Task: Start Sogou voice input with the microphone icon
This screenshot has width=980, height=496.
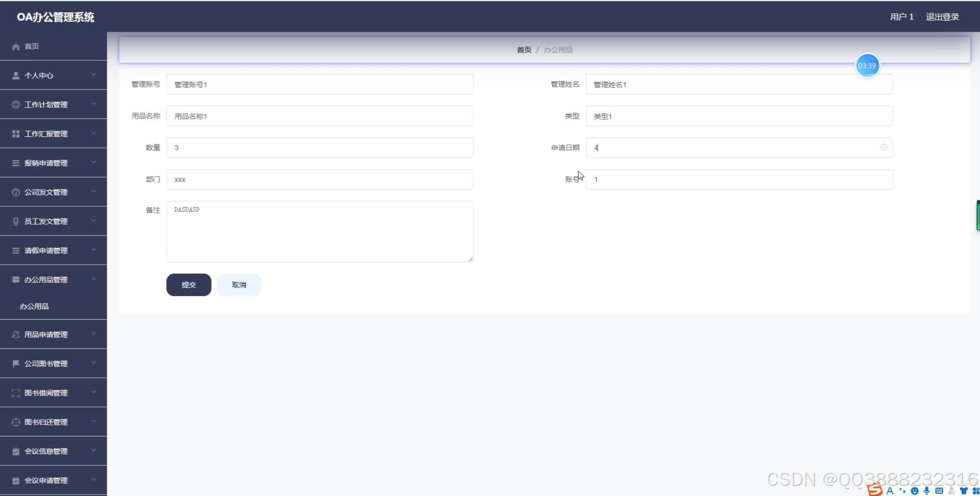Action: pos(927,490)
